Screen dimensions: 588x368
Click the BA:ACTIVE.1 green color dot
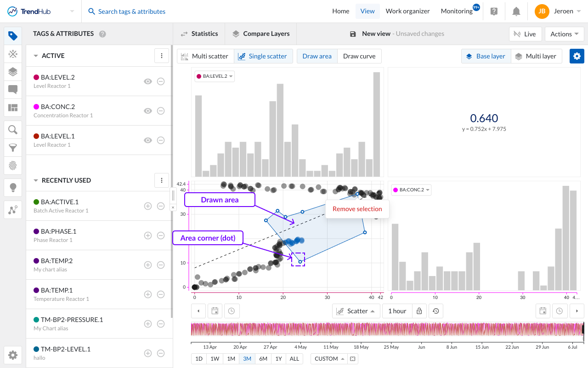point(36,202)
